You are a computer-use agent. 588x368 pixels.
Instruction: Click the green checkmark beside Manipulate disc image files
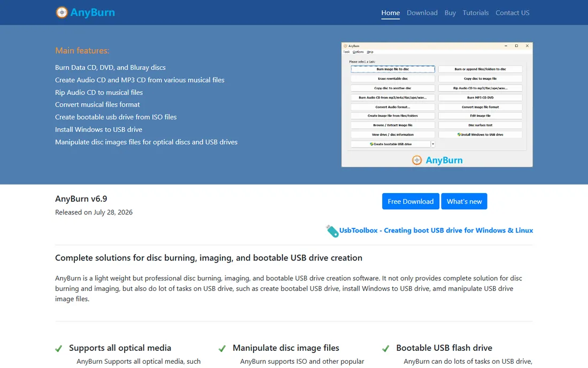coord(222,349)
